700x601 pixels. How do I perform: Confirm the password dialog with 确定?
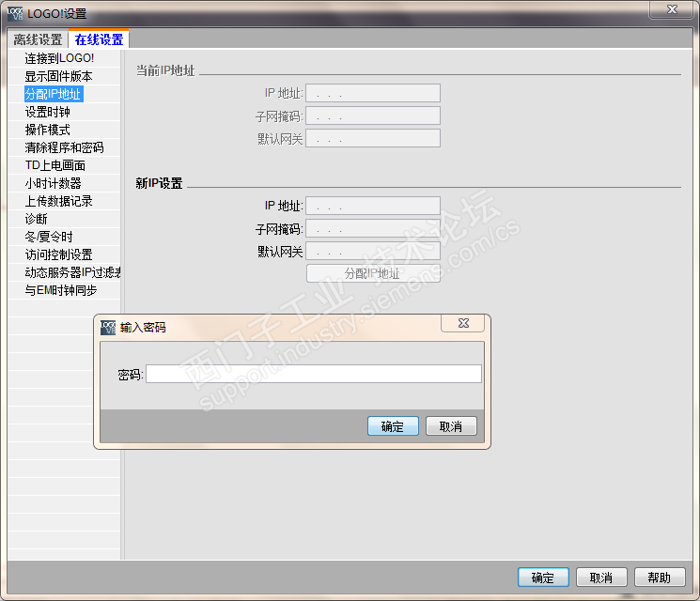(x=393, y=426)
